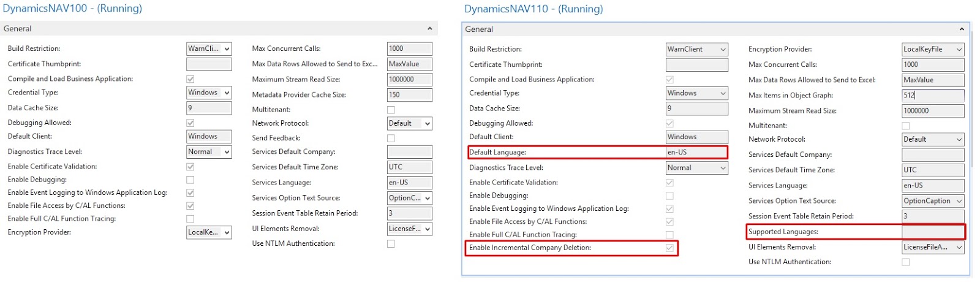Open UI Elements Removal dropdown in DynamicsNAV100
Image resolution: width=980 pixels, height=282 pixels.
410,229
